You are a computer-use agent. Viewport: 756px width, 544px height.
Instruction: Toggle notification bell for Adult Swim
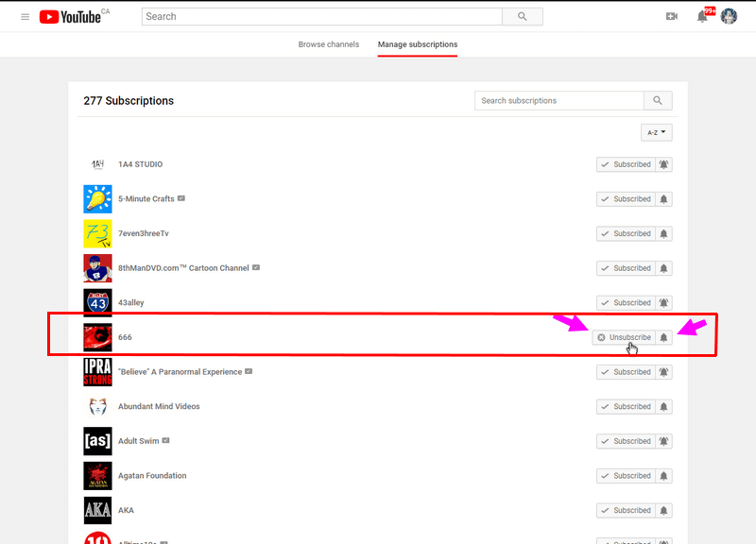click(664, 441)
